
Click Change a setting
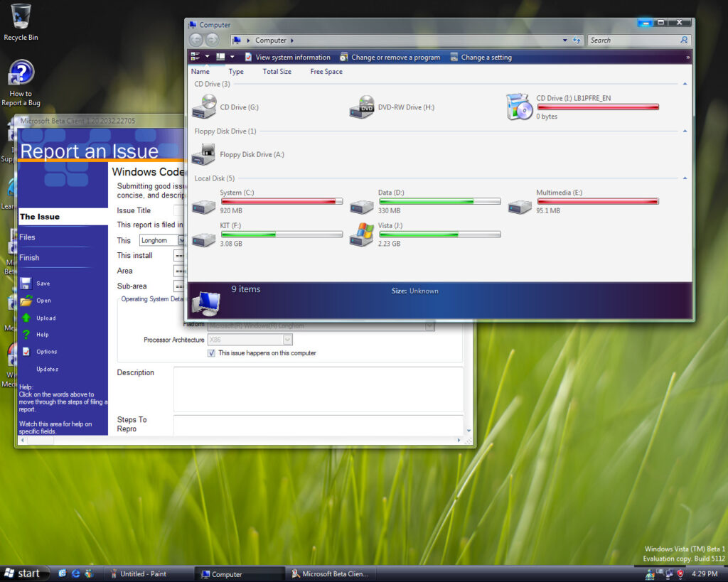pos(481,57)
